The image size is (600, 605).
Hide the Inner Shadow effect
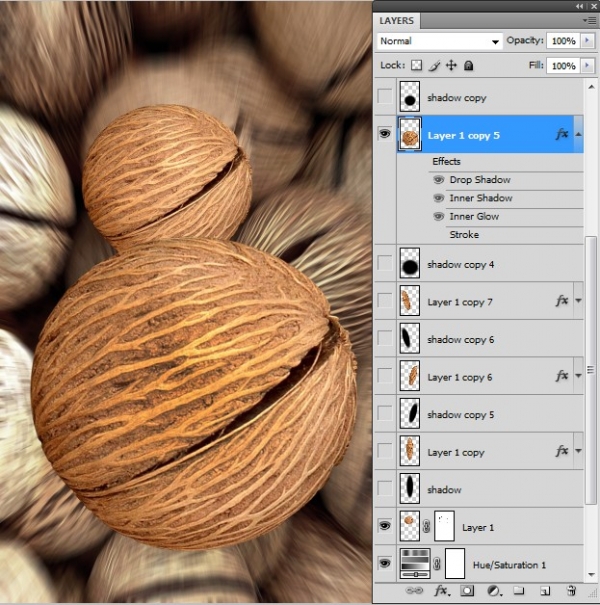click(x=439, y=198)
